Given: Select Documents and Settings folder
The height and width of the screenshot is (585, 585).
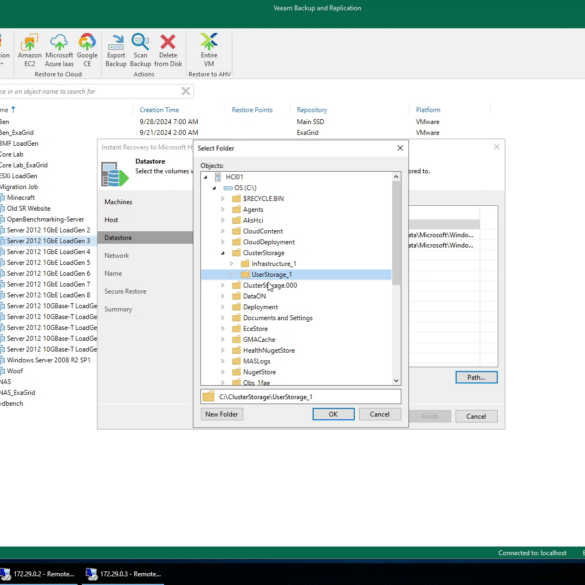Looking at the screenshot, I should pyautogui.click(x=278, y=317).
